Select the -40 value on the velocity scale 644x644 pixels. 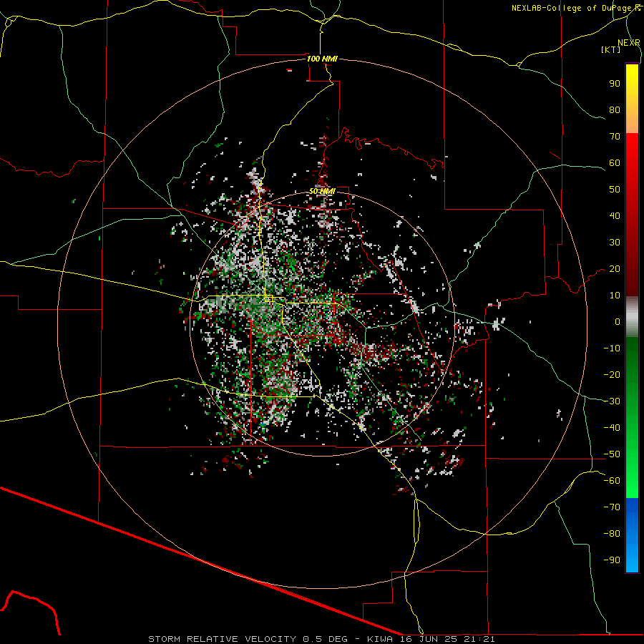click(612, 428)
